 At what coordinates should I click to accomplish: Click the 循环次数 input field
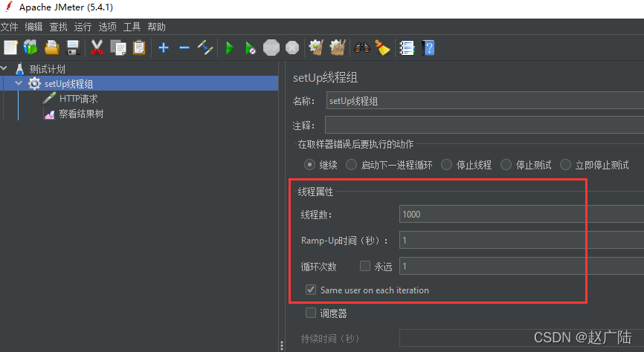pos(521,267)
